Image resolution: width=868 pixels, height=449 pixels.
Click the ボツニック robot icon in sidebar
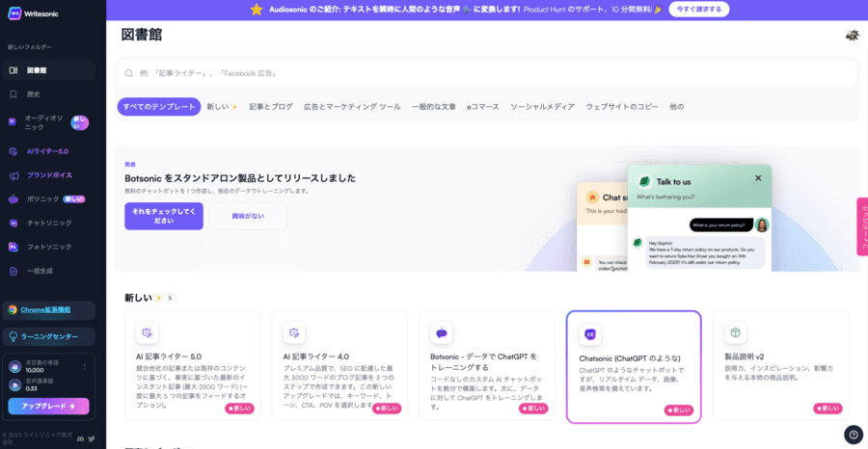pyautogui.click(x=14, y=199)
